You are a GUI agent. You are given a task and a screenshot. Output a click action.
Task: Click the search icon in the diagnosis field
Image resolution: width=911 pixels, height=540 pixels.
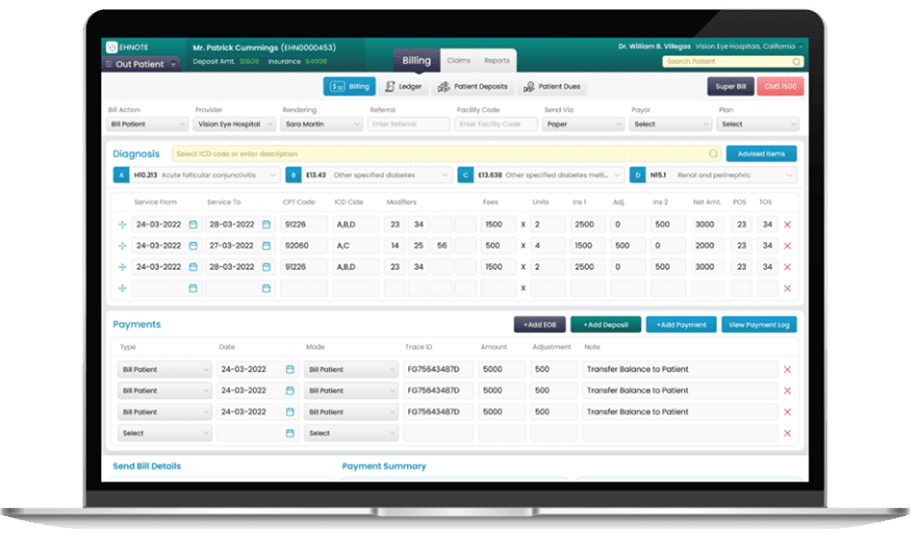(x=712, y=154)
